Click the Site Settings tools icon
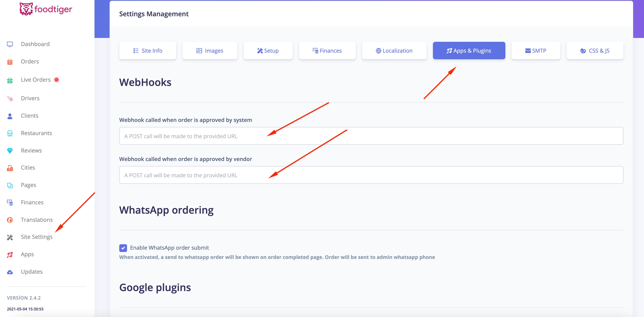This screenshot has height=317, width=644. click(10, 237)
